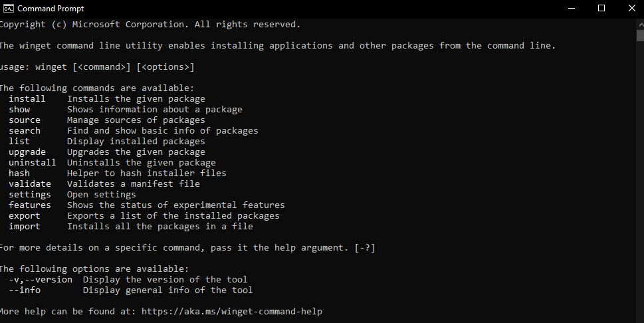Click the 'source' command name

(x=25, y=120)
